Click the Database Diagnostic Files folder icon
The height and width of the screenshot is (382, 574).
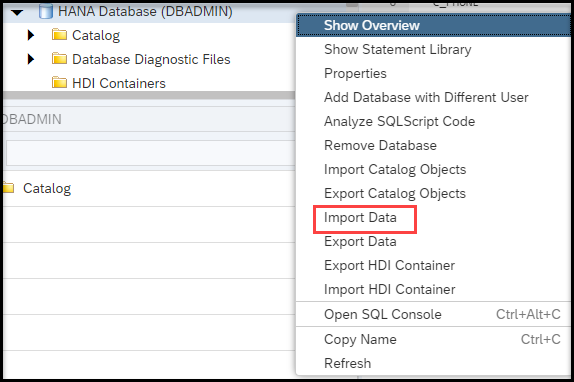coord(59,59)
